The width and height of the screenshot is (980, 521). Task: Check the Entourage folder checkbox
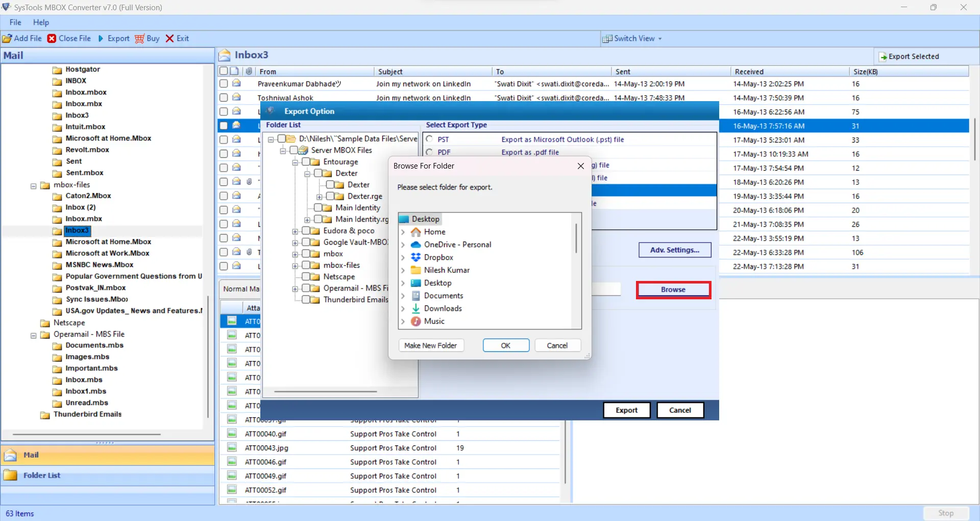(x=306, y=161)
